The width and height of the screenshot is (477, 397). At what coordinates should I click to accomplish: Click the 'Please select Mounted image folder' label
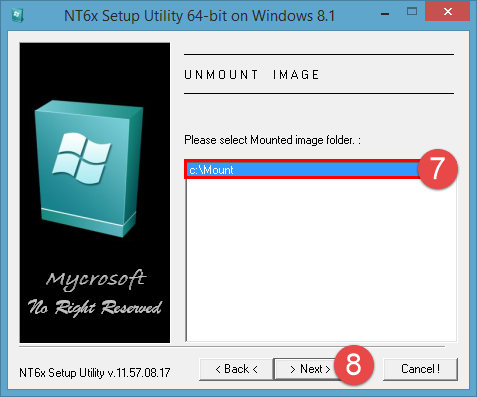click(272, 140)
